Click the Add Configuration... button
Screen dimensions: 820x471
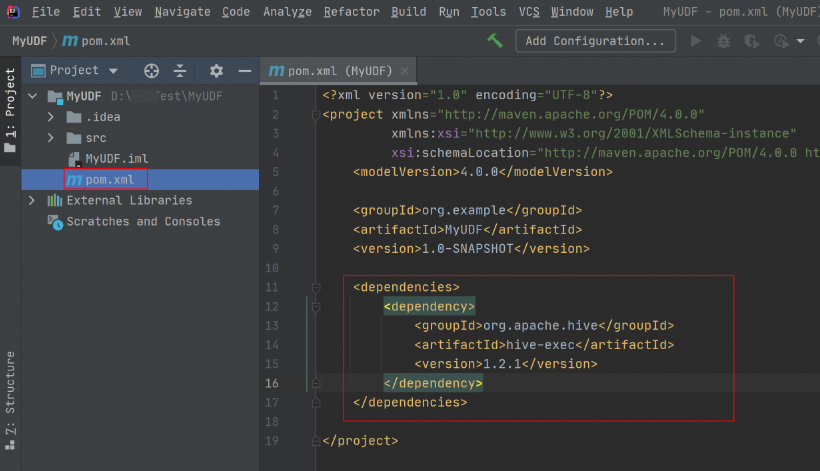[x=595, y=41]
